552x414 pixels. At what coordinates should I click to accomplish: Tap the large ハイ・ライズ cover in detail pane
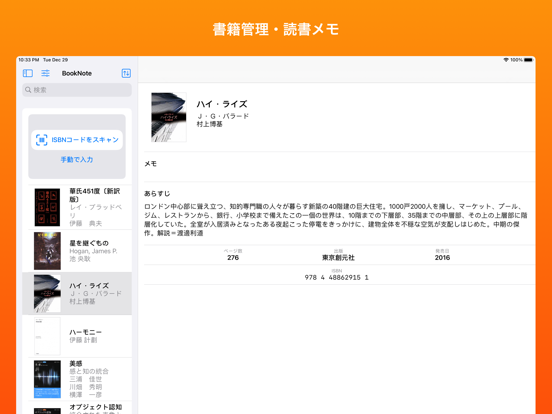[169, 117]
